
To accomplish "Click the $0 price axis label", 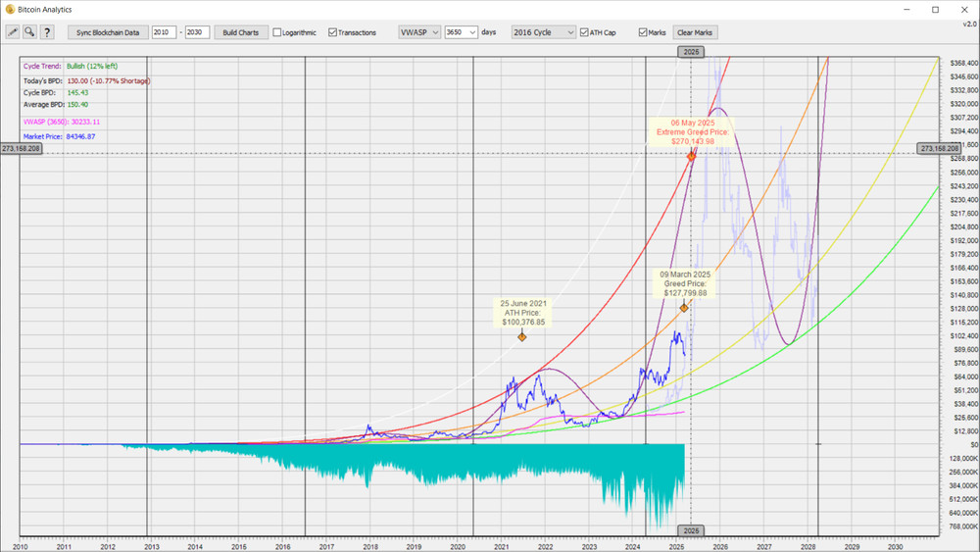I will [974, 444].
